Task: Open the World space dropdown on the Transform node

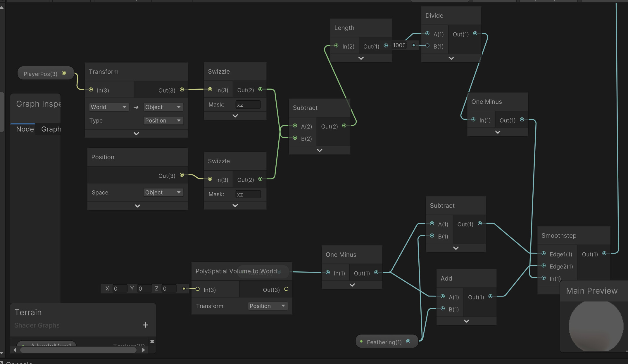Action: coord(108,107)
